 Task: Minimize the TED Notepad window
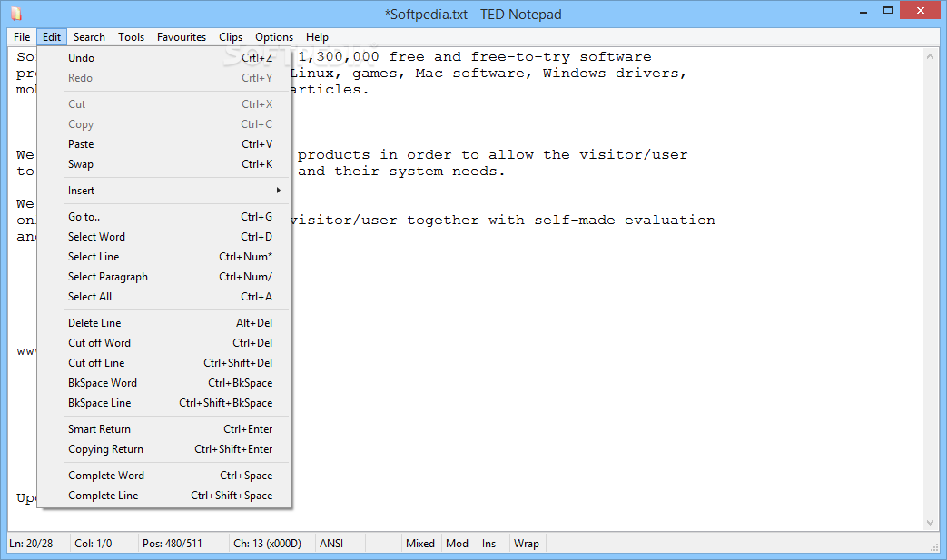point(863,11)
